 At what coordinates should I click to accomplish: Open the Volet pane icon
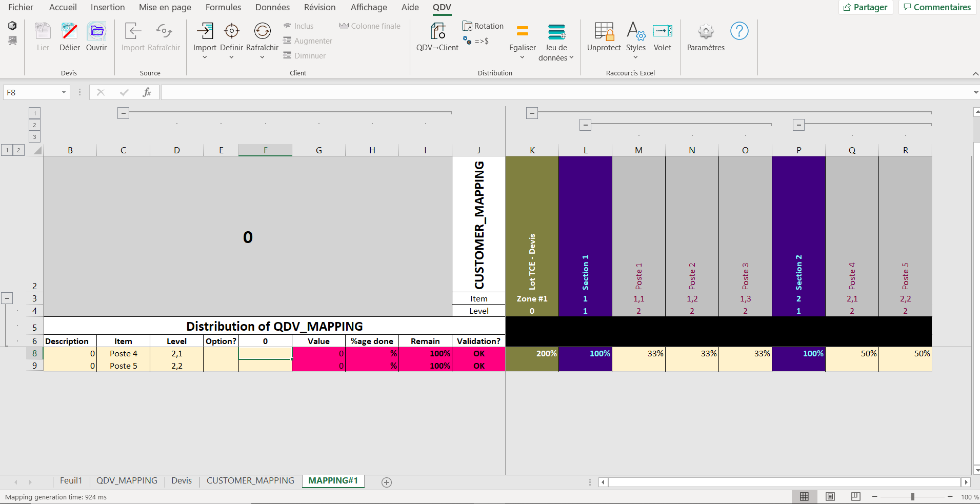662,32
